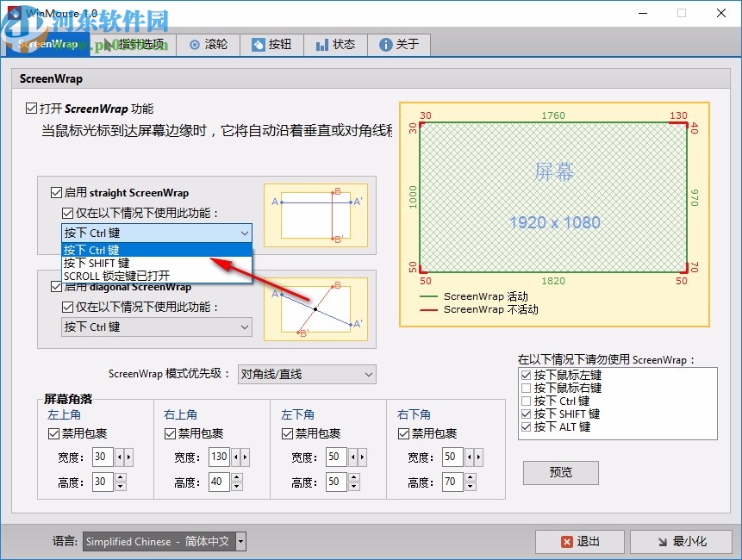
Task: Decrease 右下角 高度 with down arrow
Action: (471, 487)
